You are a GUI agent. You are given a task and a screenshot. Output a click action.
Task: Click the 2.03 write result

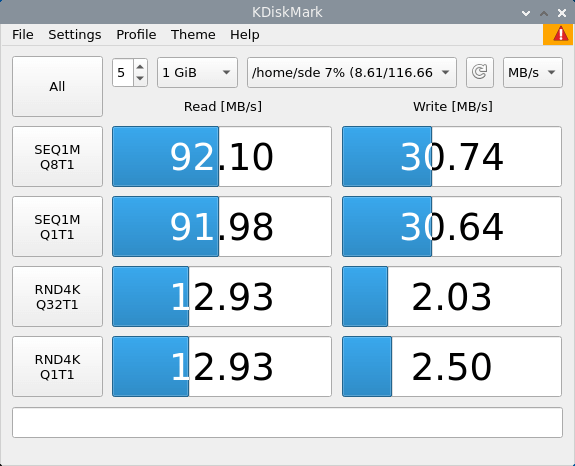pos(452,297)
